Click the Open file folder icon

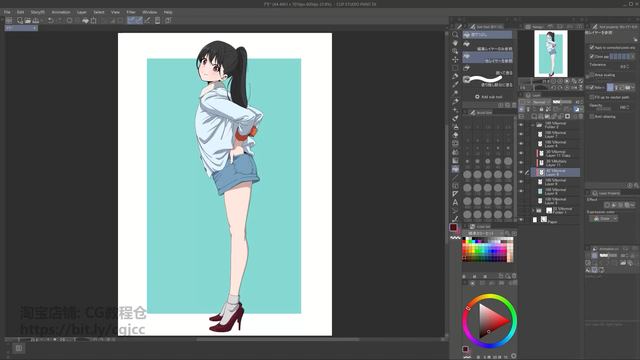[x=27, y=20]
